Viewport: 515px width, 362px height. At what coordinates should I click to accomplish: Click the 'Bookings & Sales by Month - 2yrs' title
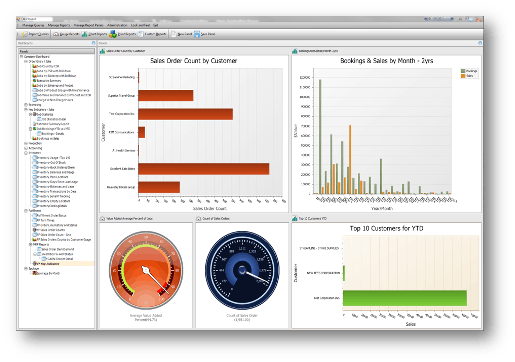[387, 61]
